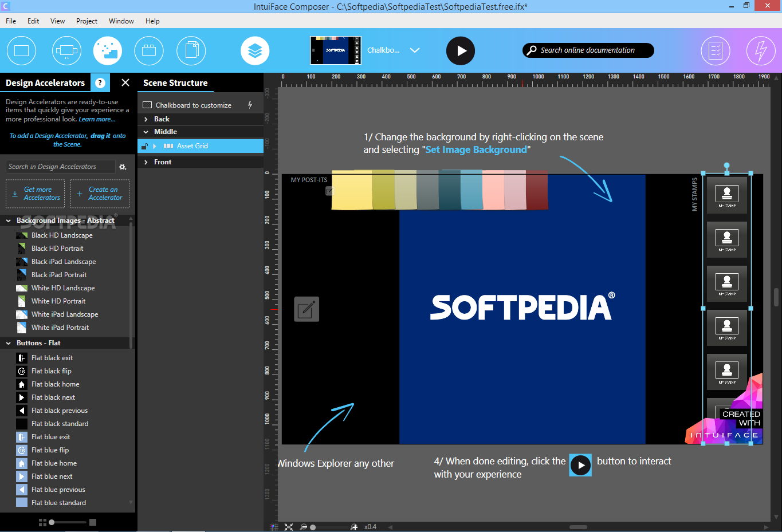Select White iPad Portrait background
This screenshot has height=532, width=782.
tap(53, 328)
